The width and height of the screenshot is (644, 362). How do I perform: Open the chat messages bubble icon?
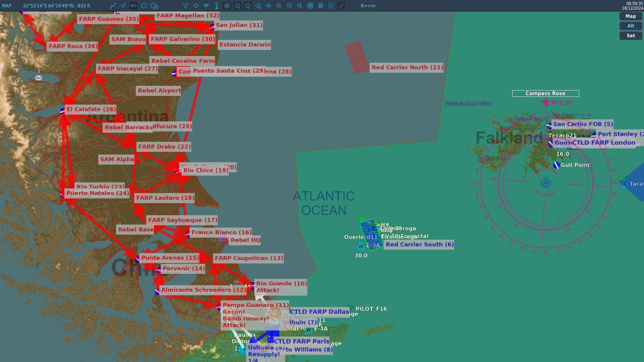[154, 6]
